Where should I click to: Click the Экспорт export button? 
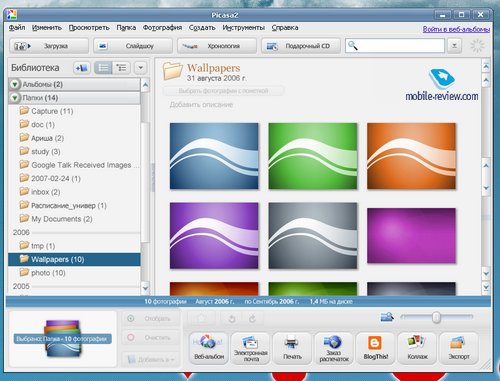coord(459,348)
